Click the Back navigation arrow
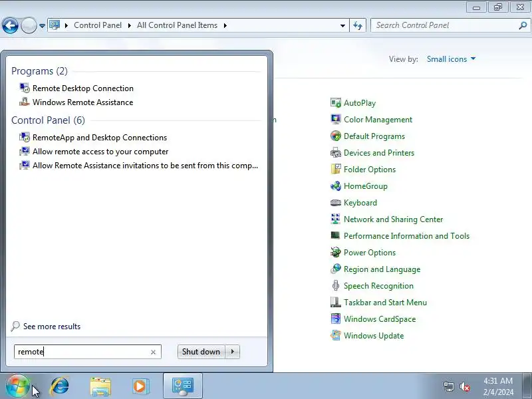This screenshot has width=532, height=399. pos(10,25)
